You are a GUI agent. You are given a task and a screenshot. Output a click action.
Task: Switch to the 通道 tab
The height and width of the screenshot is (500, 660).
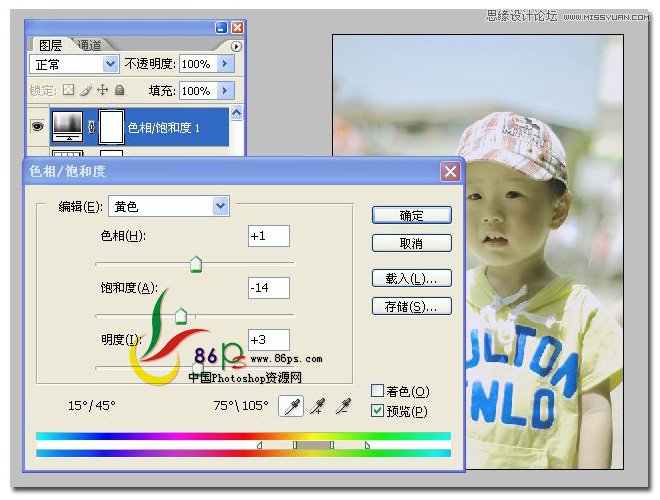click(89, 45)
